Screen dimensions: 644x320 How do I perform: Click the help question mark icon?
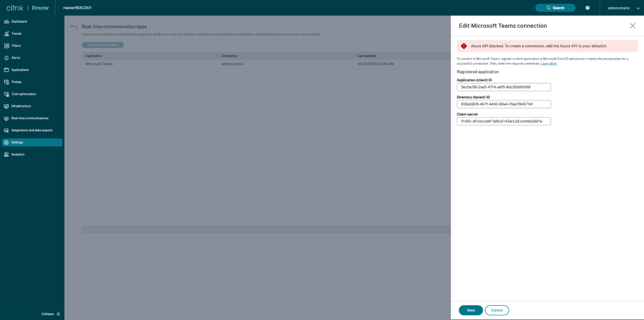point(587,8)
